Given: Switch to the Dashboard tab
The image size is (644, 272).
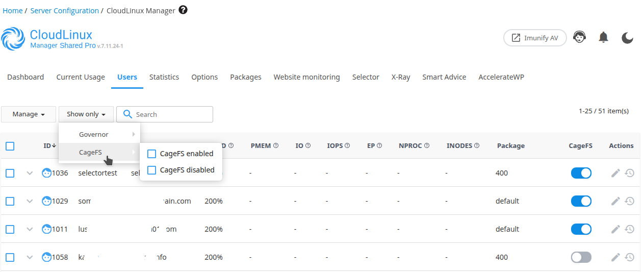Looking at the screenshot, I should [x=25, y=77].
